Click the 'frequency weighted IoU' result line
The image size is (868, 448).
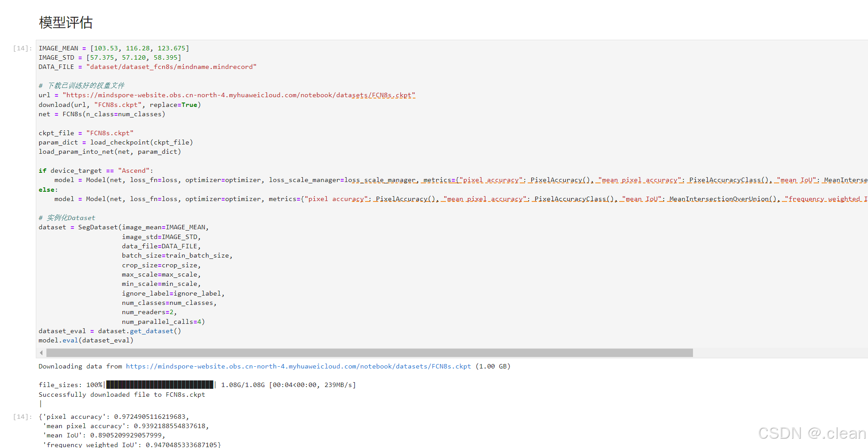coord(132,444)
